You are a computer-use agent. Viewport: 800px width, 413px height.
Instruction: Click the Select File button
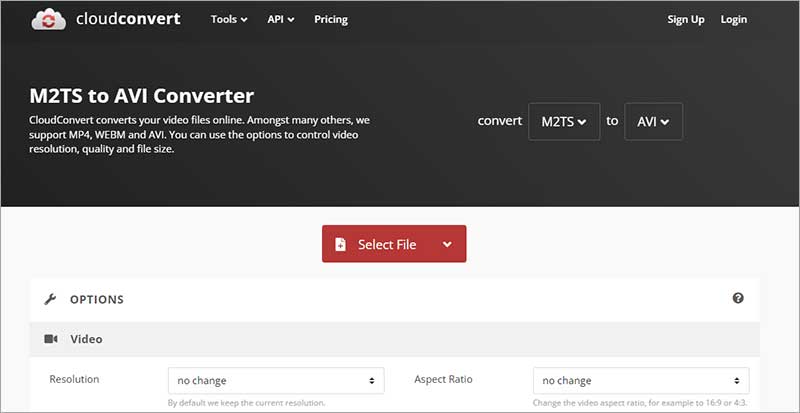(394, 244)
